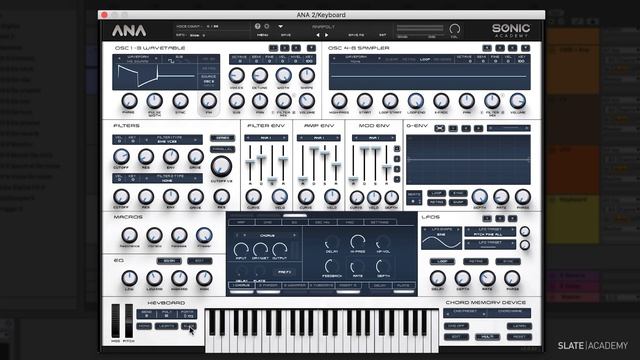Open the Menu item in ANA header
The image size is (640, 360).
coord(262,36)
